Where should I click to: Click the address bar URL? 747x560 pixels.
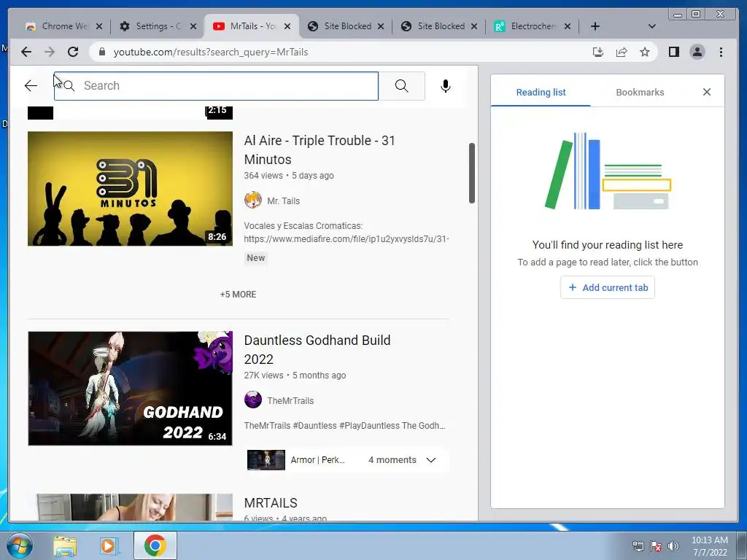point(211,52)
